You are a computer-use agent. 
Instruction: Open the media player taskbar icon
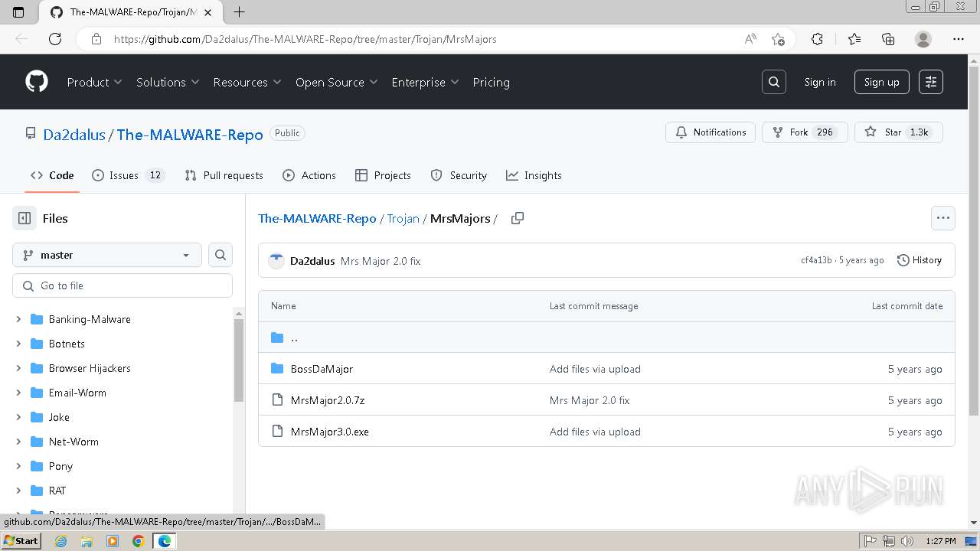pos(113,541)
